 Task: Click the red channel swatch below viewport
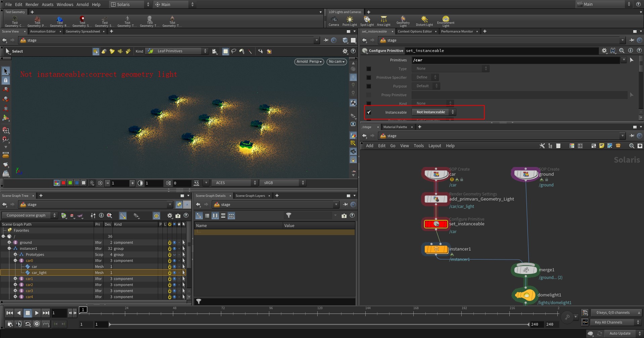pyautogui.click(x=63, y=183)
